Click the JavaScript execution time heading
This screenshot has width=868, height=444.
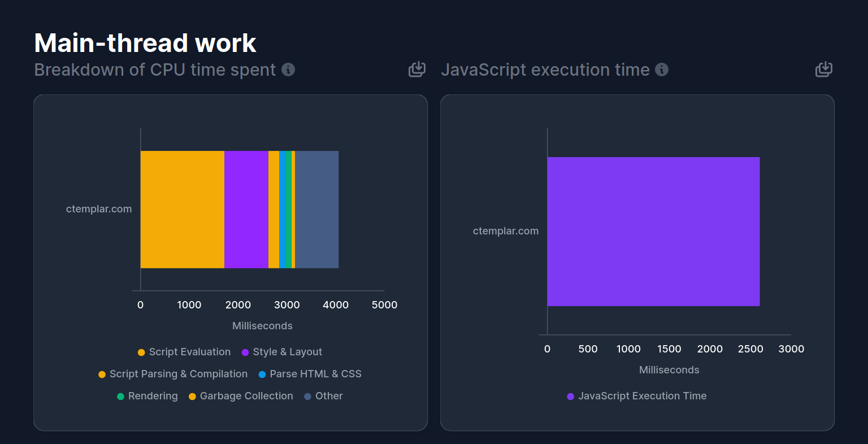[546, 69]
